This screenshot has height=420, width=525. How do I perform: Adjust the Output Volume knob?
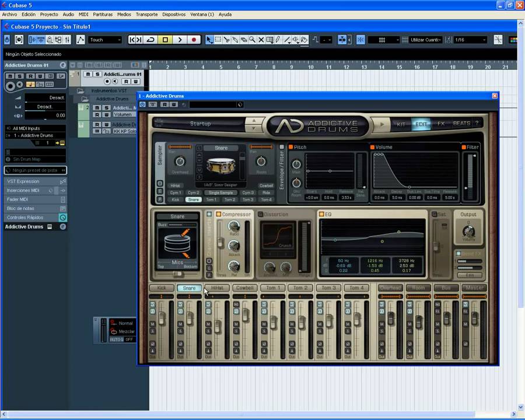pyautogui.click(x=468, y=231)
